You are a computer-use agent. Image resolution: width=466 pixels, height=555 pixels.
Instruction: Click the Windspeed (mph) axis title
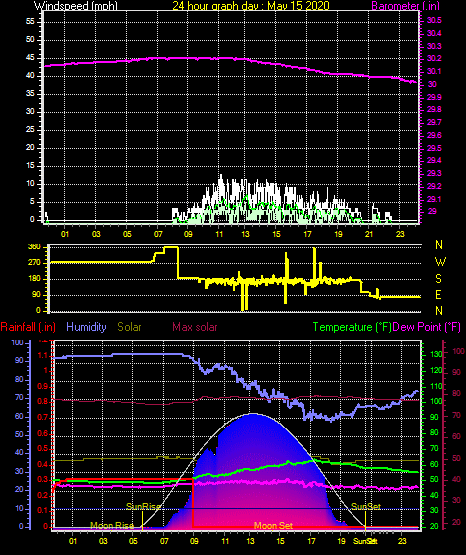point(76,5)
